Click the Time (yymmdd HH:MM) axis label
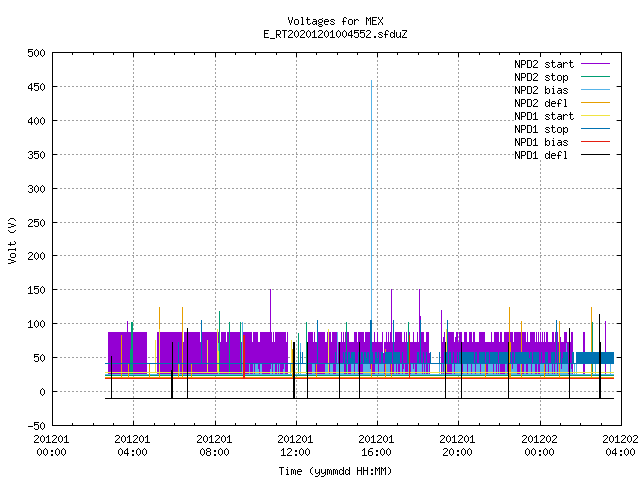The height and width of the screenshot is (480, 640). point(335,471)
